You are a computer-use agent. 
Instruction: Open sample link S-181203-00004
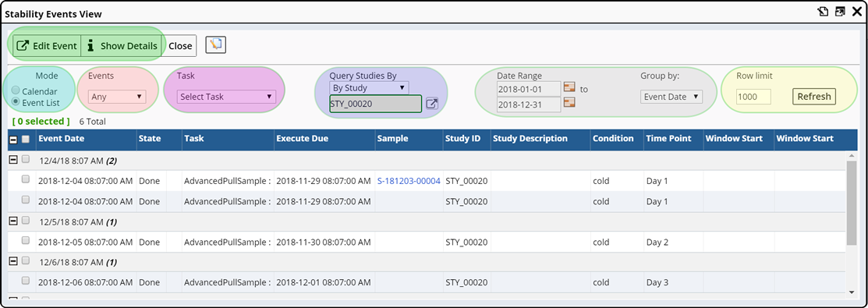pyautogui.click(x=409, y=181)
